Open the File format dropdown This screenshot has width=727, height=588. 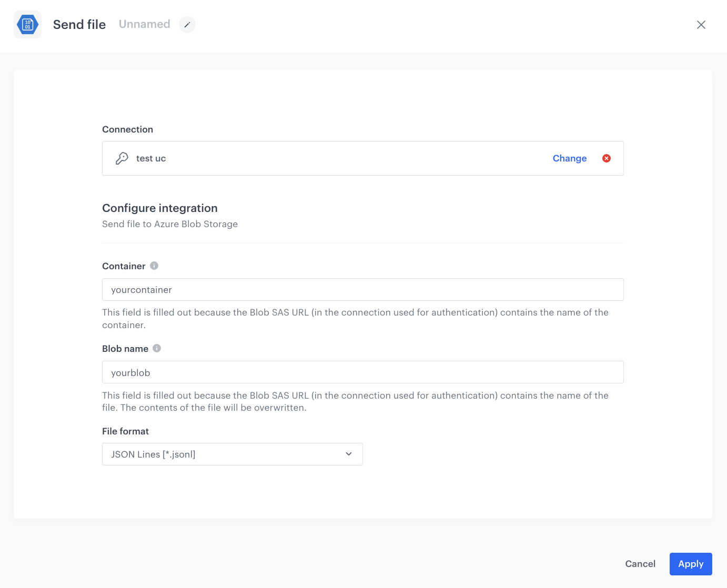[233, 454]
